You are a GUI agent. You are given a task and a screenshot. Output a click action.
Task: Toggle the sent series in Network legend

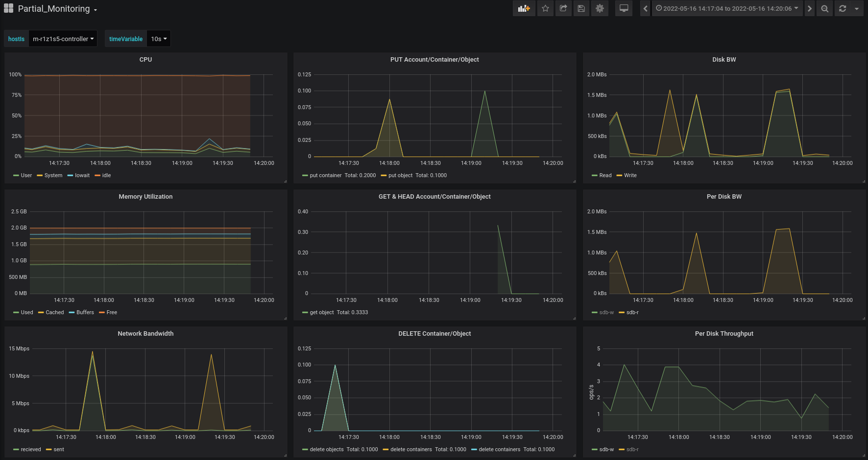[58, 449]
